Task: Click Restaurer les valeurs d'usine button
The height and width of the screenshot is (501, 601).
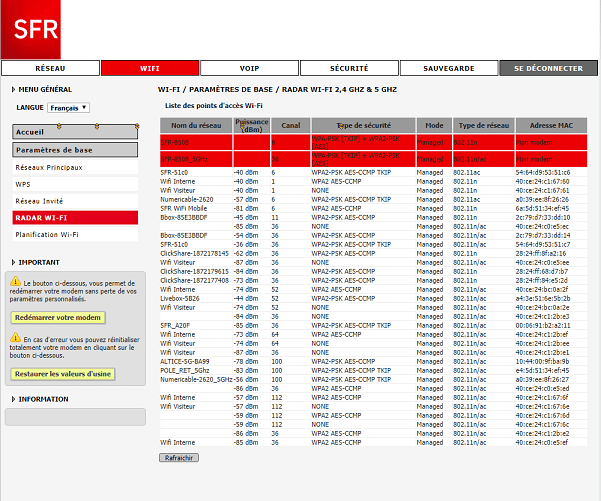Action: coord(63,374)
